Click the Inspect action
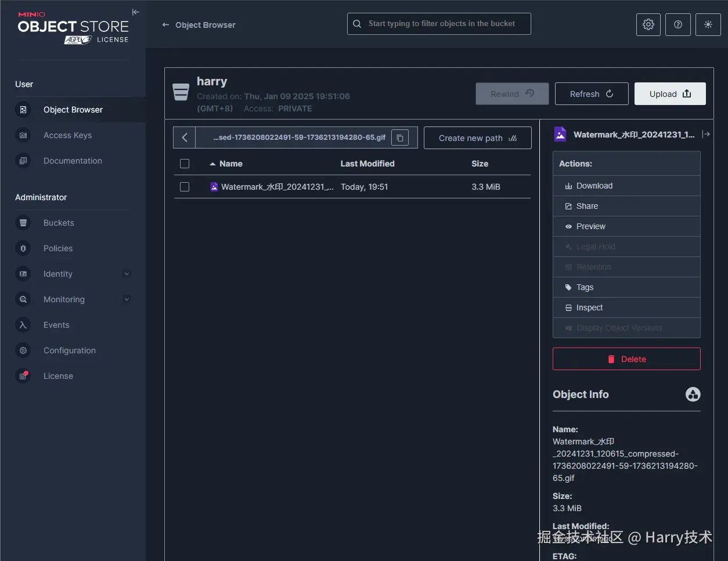 point(626,307)
